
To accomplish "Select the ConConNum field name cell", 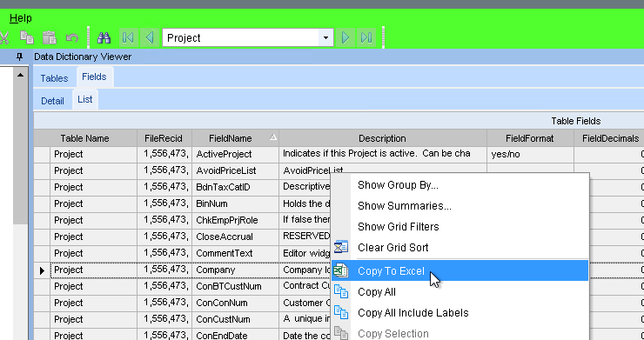I will 235,303.
